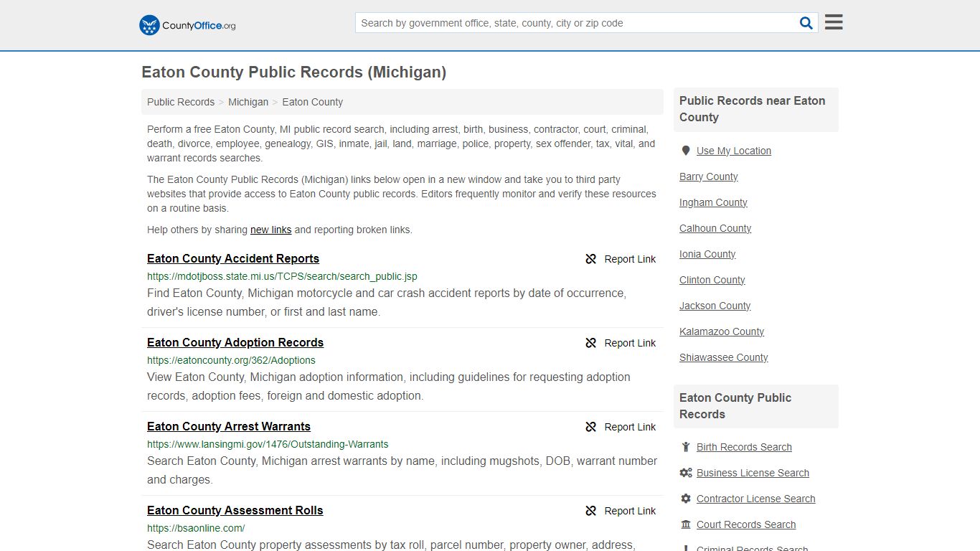Click the location pin icon beside Use My Location
This screenshot has width=980, height=551.
(x=686, y=151)
